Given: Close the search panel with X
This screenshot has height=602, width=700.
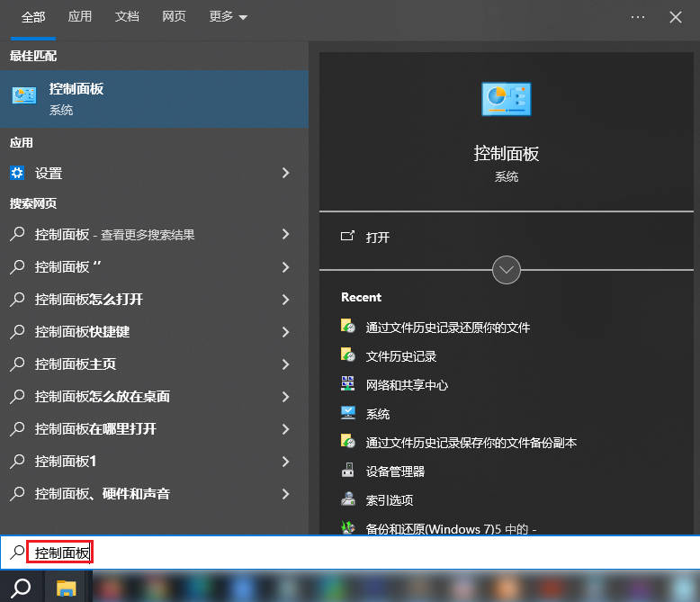Looking at the screenshot, I should [x=676, y=17].
